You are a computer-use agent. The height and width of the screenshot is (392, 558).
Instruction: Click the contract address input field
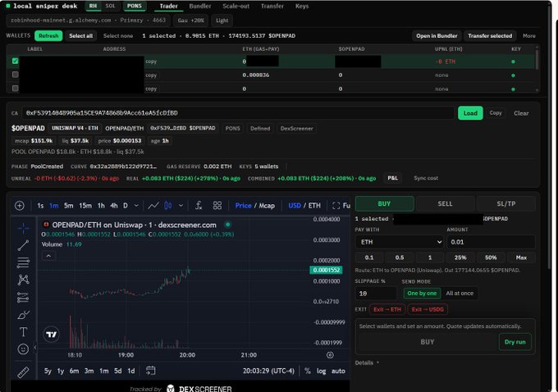point(238,113)
